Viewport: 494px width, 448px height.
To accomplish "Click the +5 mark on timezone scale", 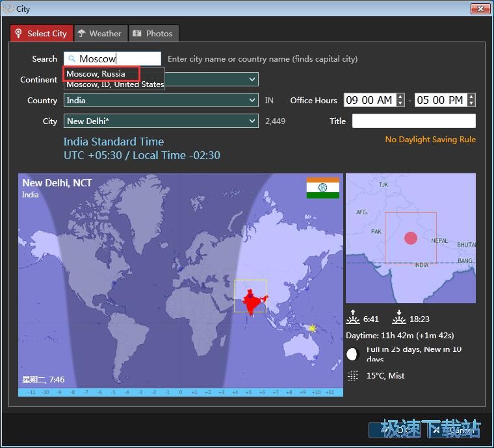I will [248, 392].
